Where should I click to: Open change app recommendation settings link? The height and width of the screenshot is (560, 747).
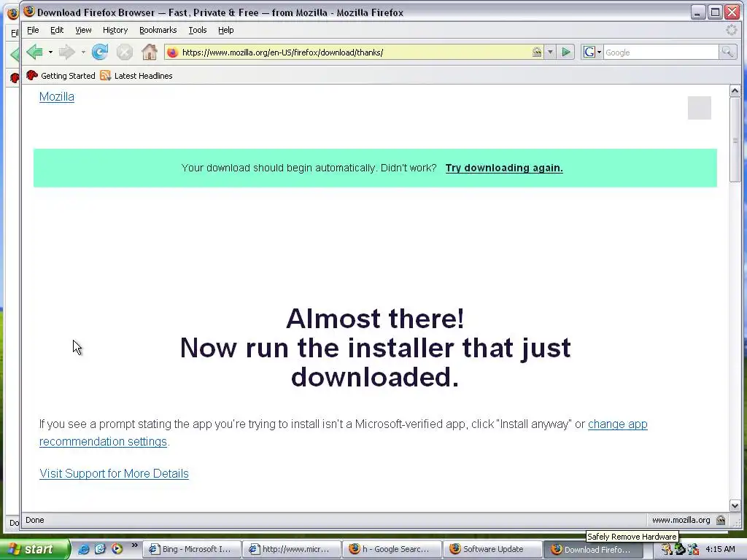click(617, 424)
